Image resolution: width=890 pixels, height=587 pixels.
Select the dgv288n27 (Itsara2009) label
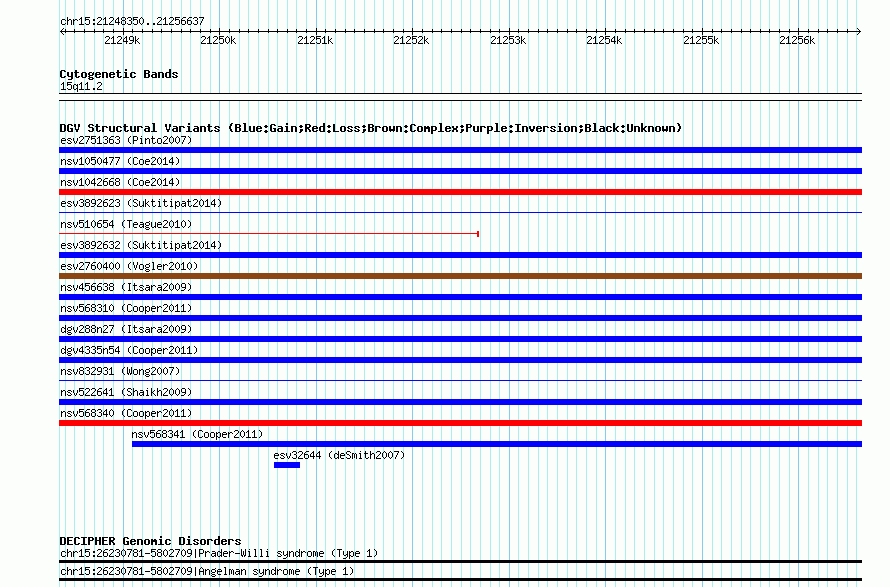coord(126,329)
